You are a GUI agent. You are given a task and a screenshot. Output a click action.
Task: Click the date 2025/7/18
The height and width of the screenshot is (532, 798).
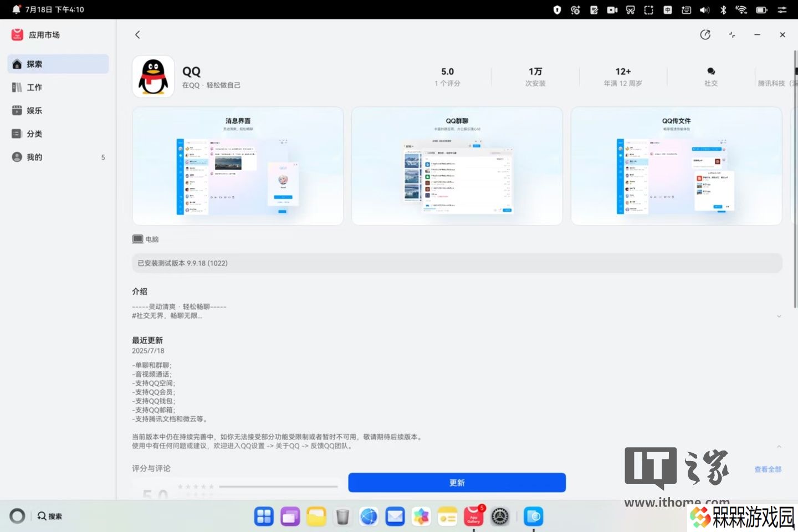(148, 351)
